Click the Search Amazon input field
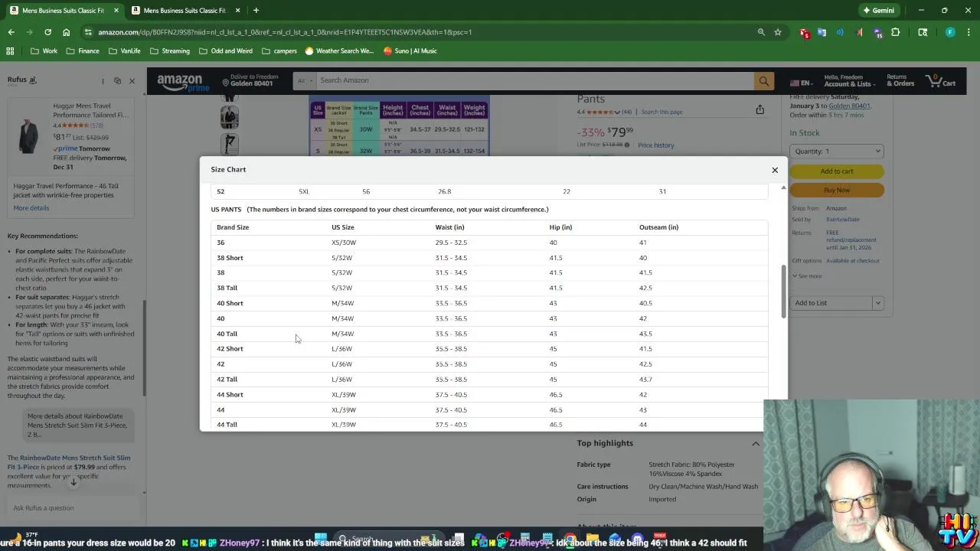 pos(534,80)
